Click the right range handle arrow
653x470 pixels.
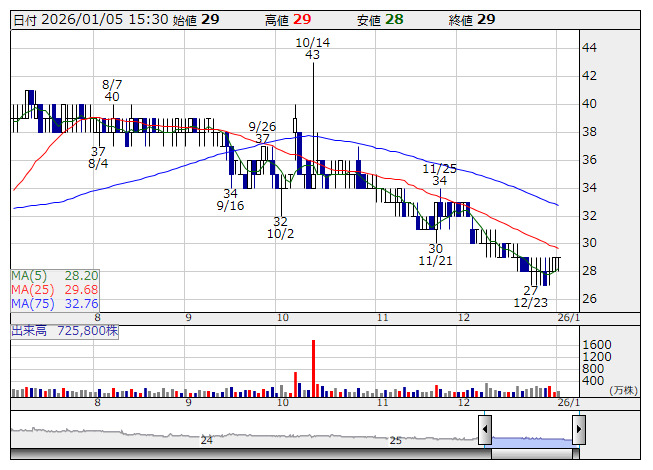578,431
